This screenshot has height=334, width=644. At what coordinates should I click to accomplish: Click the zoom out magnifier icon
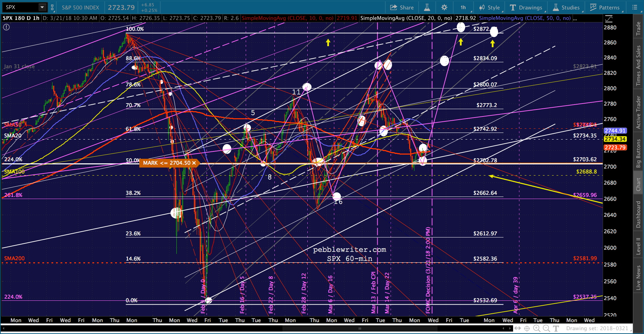[x=546, y=328]
